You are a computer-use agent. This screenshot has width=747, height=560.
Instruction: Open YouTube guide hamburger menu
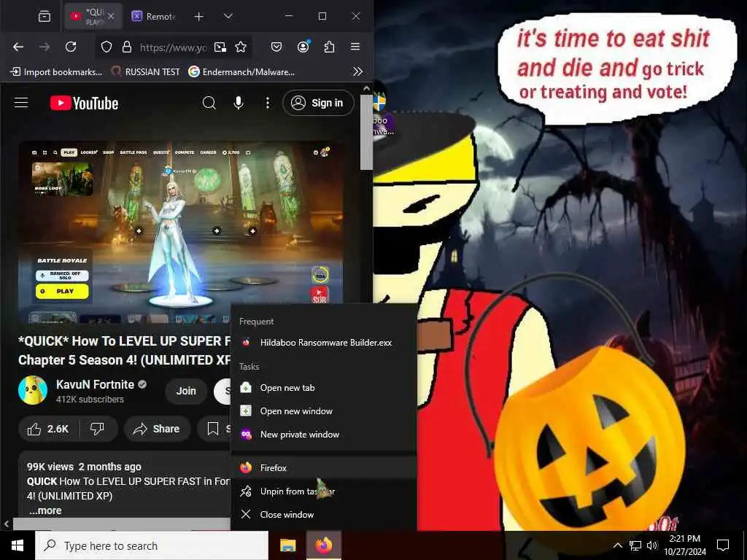point(21,103)
